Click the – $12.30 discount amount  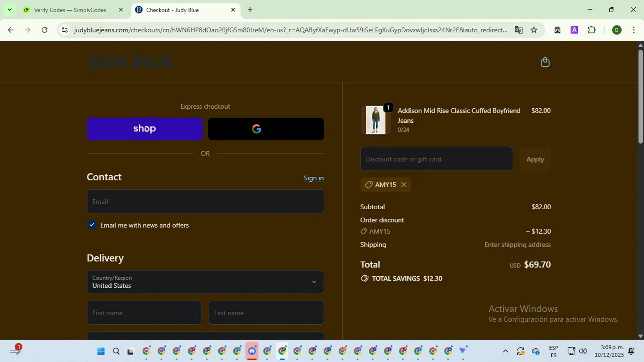point(538,231)
